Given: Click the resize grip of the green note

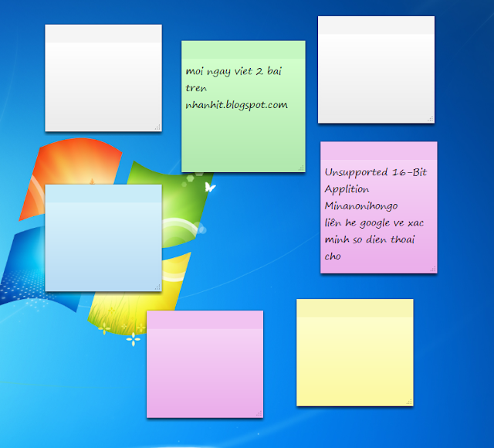Looking at the screenshot, I should pyautogui.click(x=301, y=168).
